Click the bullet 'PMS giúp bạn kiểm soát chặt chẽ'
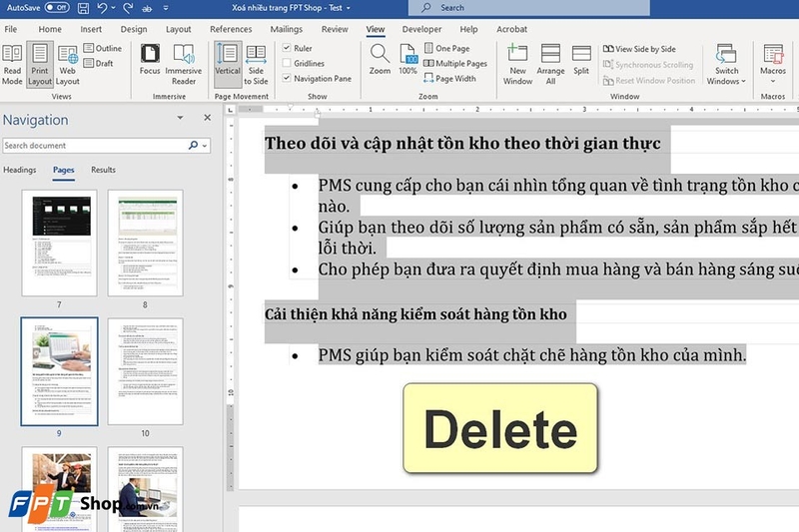The image size is (799, 532). 532,355
